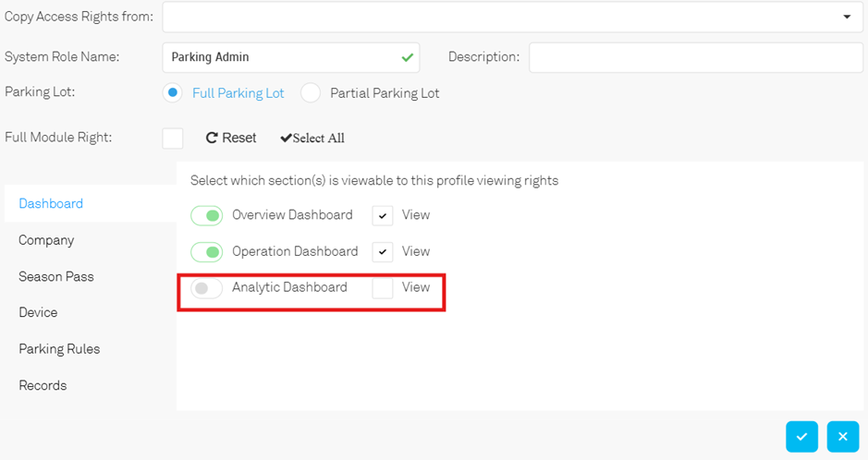Go to the Records section

(43, 385)
